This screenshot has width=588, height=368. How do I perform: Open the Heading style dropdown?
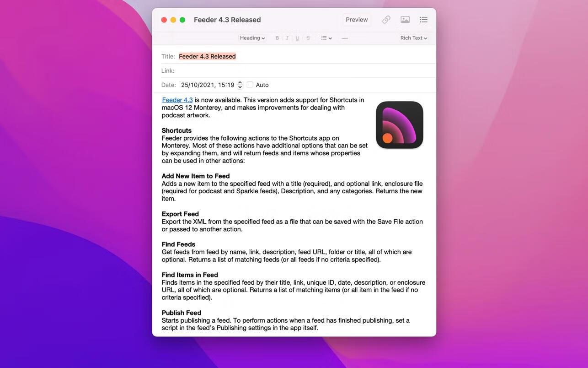point(252,38)
